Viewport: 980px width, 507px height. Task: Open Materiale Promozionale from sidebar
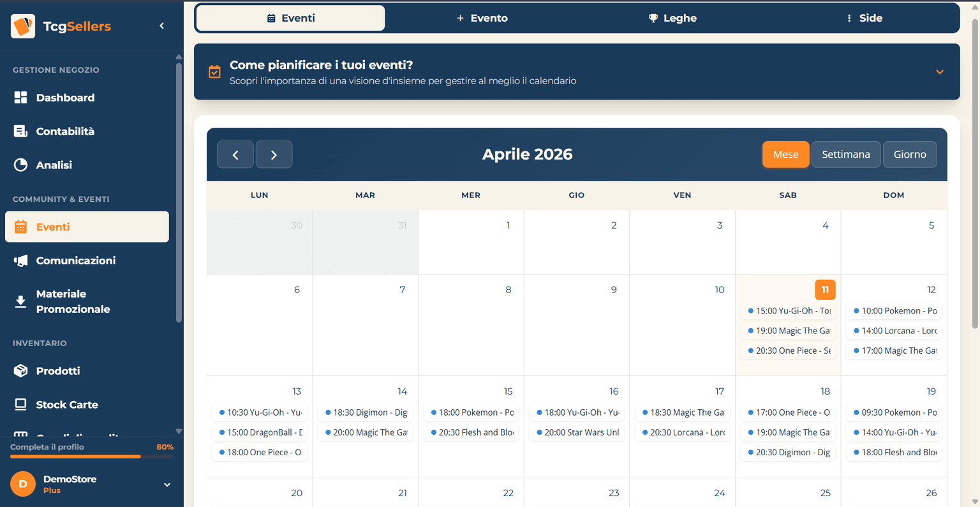(87, 301)
